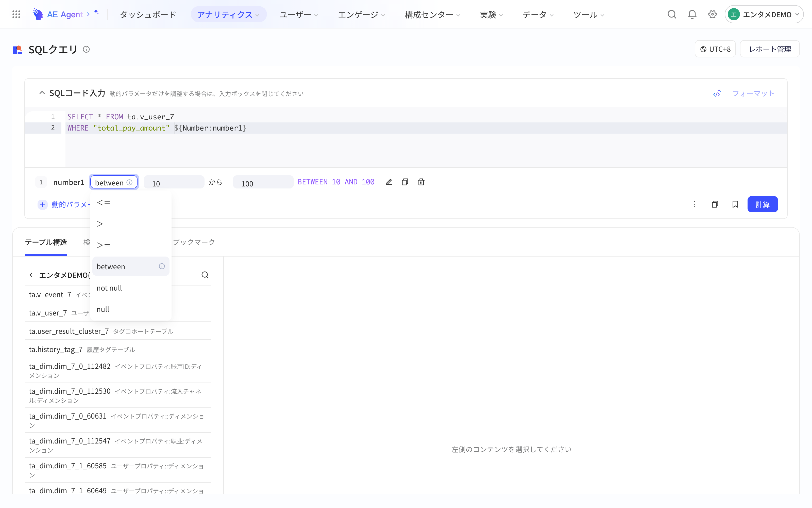Image resolution: width=812 pixels, height=508 pixels.
Task: Open settings gear icon in header
Action: pyautogui.click(x=712, y=14)
